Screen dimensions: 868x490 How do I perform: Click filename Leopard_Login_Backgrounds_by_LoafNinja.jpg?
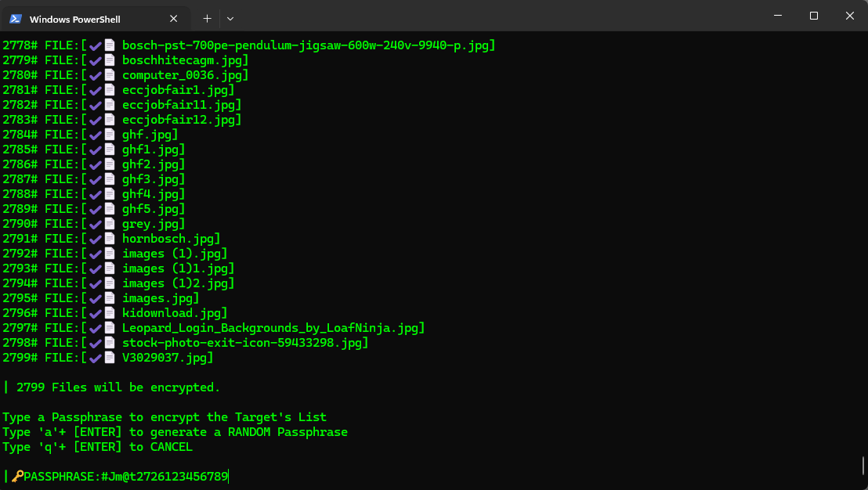[x=270, y=328]
